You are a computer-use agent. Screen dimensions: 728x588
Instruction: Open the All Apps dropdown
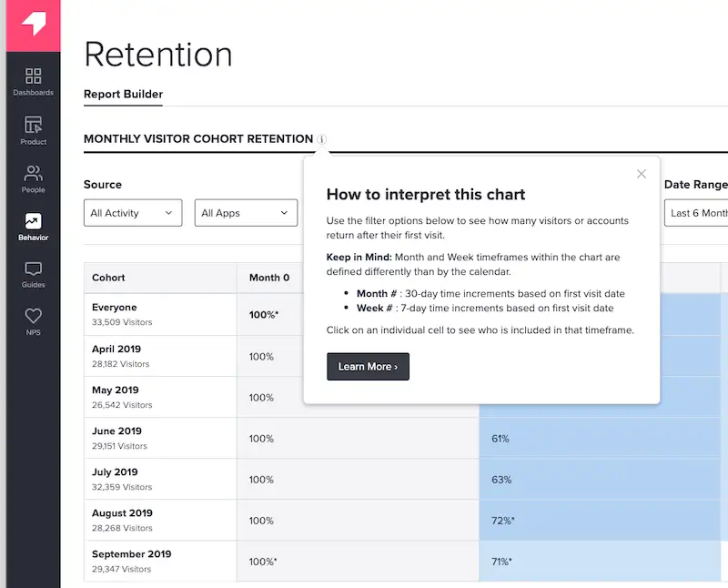246,212
